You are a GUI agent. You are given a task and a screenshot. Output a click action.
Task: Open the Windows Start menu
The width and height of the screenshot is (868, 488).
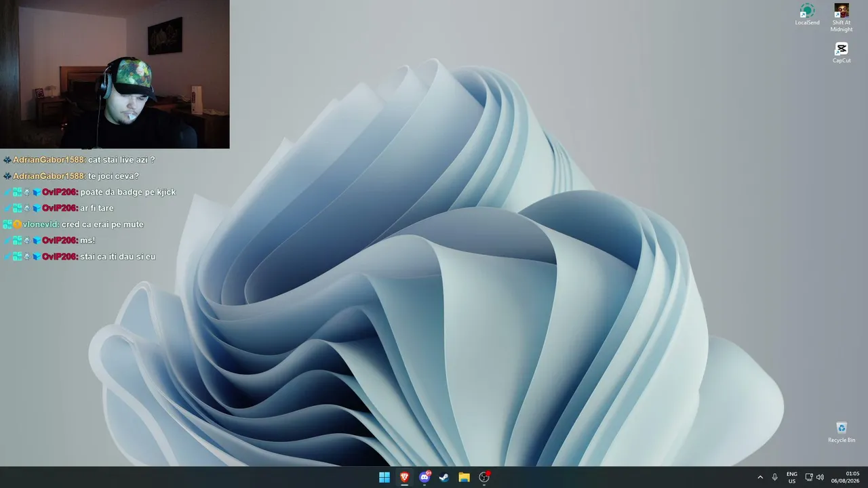[x=384, y=477]
